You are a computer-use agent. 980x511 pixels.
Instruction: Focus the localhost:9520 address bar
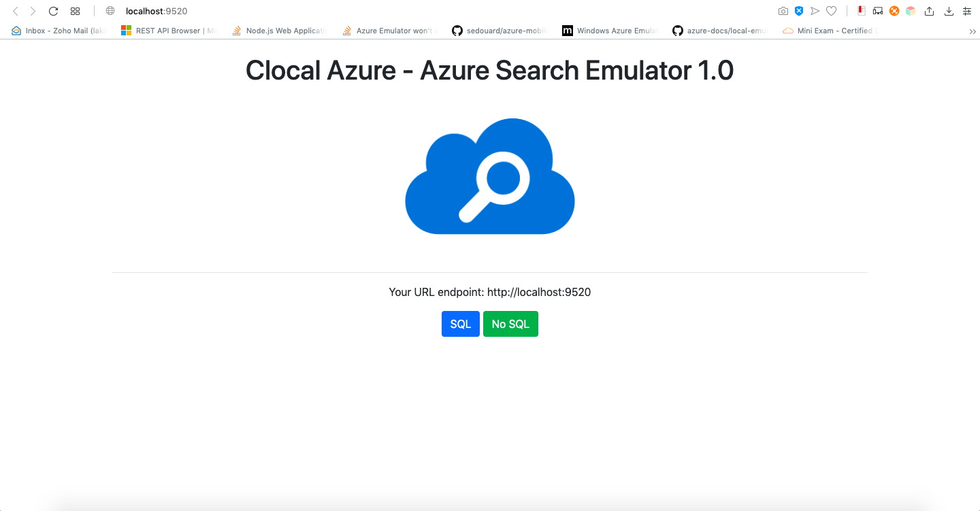[157, 11]
